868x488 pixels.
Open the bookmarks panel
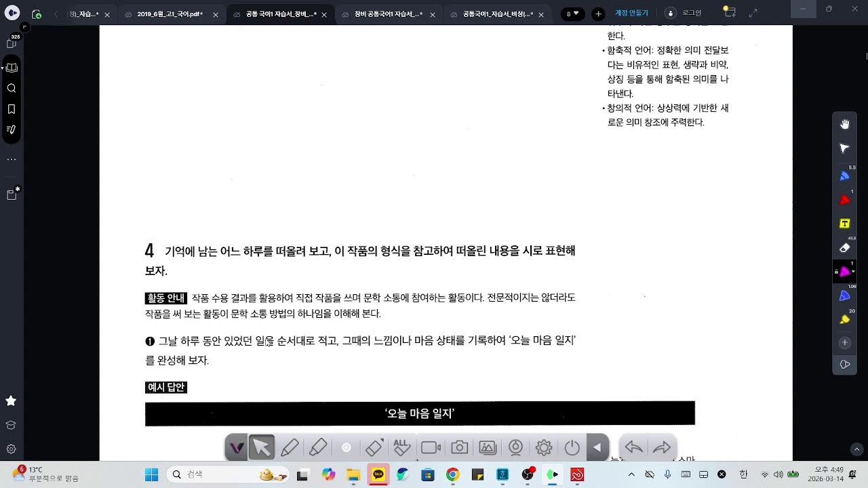pyautogui.click(x=12, y=108)
